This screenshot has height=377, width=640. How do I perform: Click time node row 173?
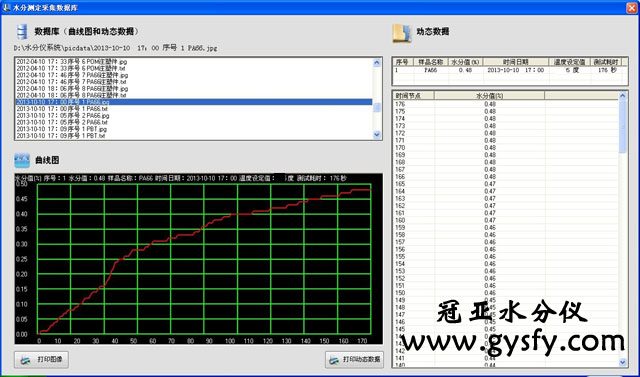pyautogui.click(x=506, y=126)
